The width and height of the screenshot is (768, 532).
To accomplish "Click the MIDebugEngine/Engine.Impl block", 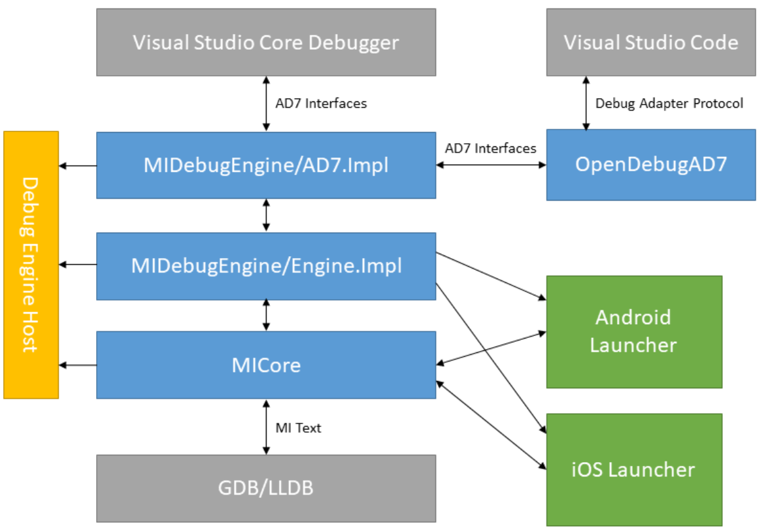I will (x=266, y=266).
